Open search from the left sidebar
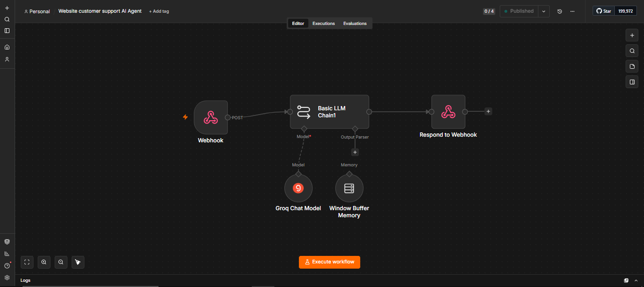Viewport: 644px width, 287px height. point(7,19)
